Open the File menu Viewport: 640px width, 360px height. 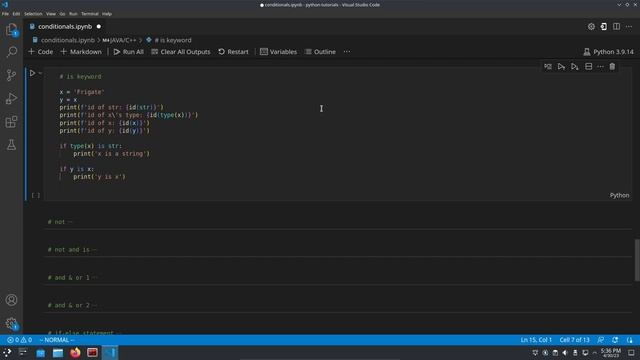tap(5, 13)
